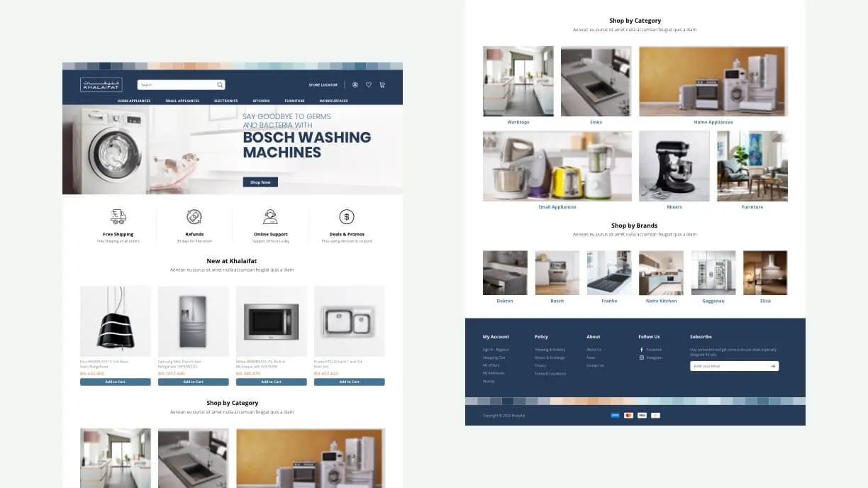The image size is (868, 488).
Task: Click the account profile icon
Action: coord(355,84)
